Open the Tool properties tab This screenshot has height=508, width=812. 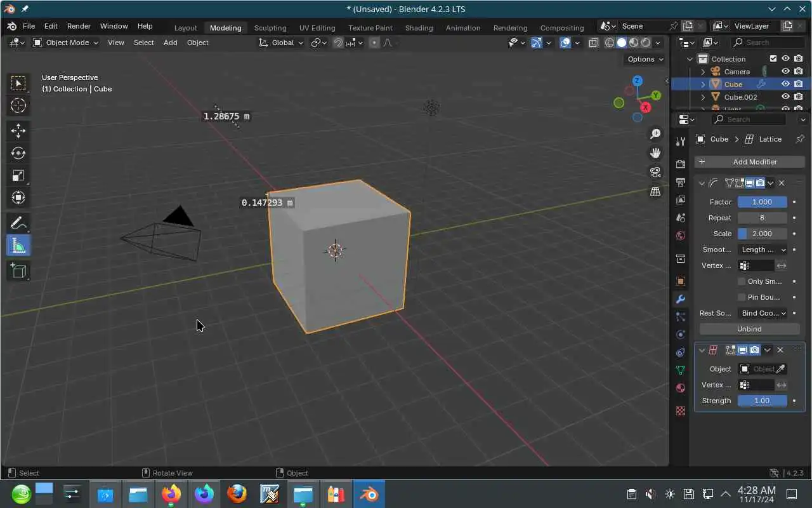pyautogui.click(x=681, y=141)
